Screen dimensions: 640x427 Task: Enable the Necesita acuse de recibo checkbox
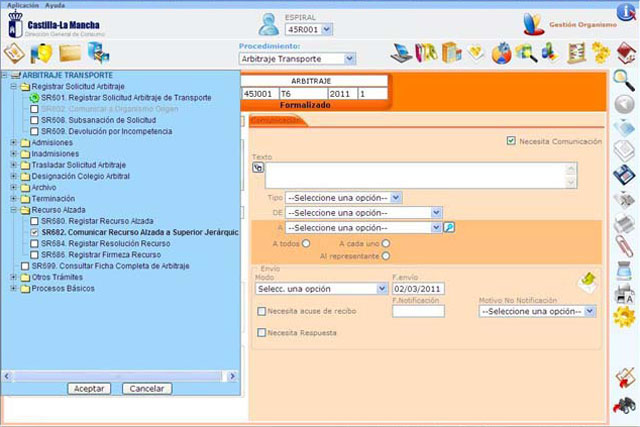pos(262,311)
